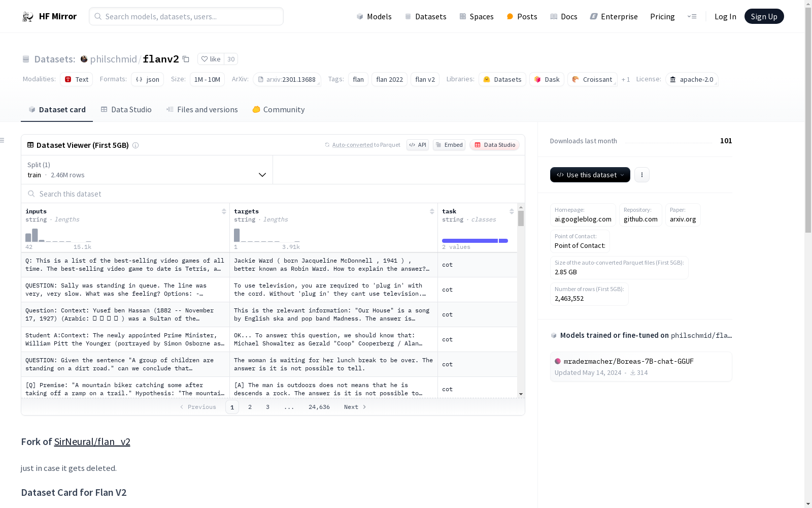The image size is (812, 508).
Task: Select the json format tag
Action: pos(148,79)
